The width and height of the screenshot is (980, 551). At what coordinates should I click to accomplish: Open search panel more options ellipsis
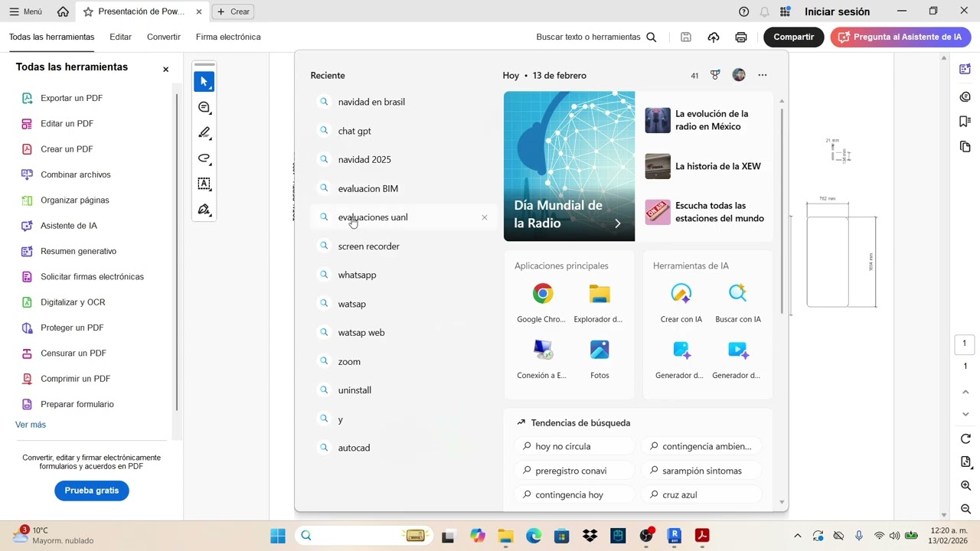coord(762,75)
